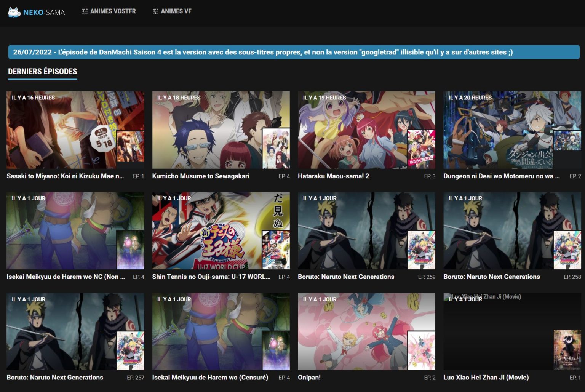Click the filter icon beside ANIMES VF
585x392 pixels.
(x=155, y=11)
